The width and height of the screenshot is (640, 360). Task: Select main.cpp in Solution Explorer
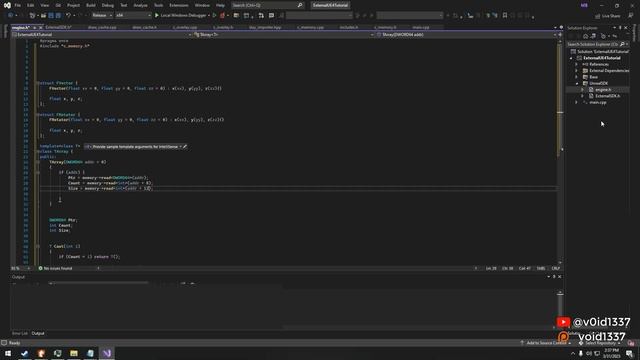click(x=598, y=102)
